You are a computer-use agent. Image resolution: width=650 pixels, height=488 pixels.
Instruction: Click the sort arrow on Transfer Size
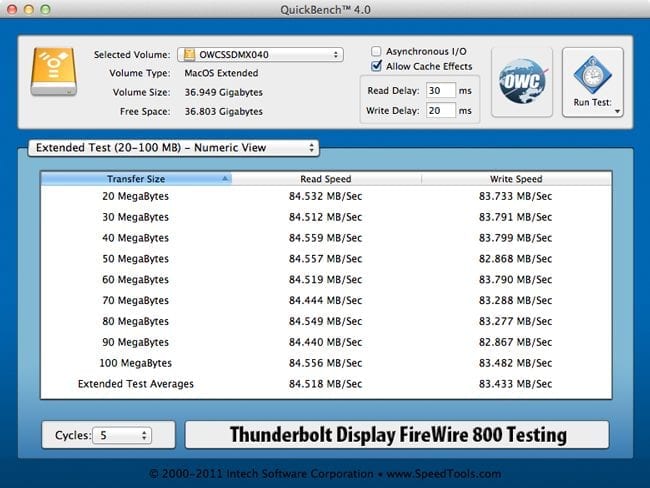coord(224,179)
